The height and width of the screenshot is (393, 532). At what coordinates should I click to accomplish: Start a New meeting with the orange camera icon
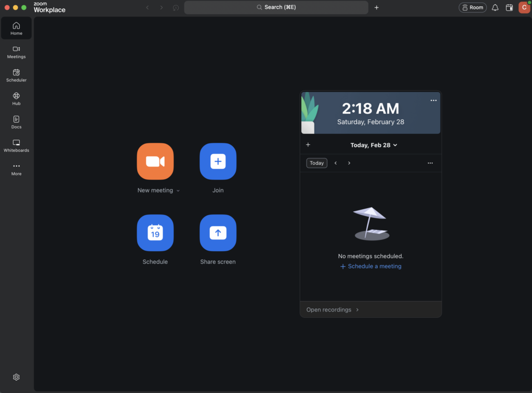pyautogui.click(x=154, y=161)
